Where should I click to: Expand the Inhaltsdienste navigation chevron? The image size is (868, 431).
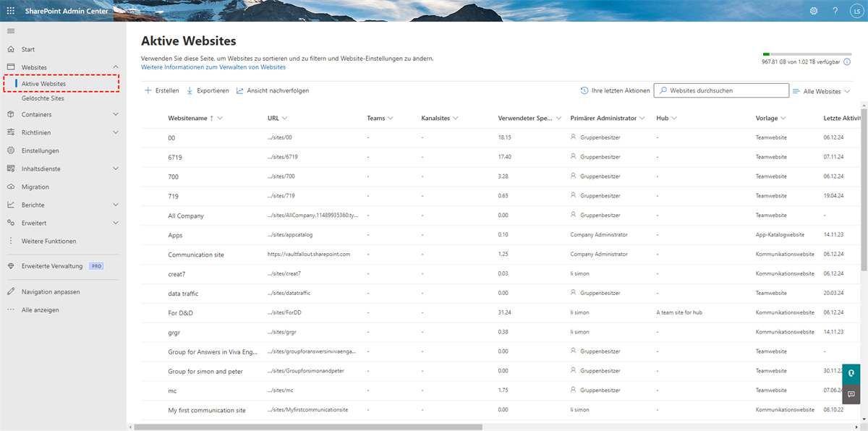click(116, 168)
